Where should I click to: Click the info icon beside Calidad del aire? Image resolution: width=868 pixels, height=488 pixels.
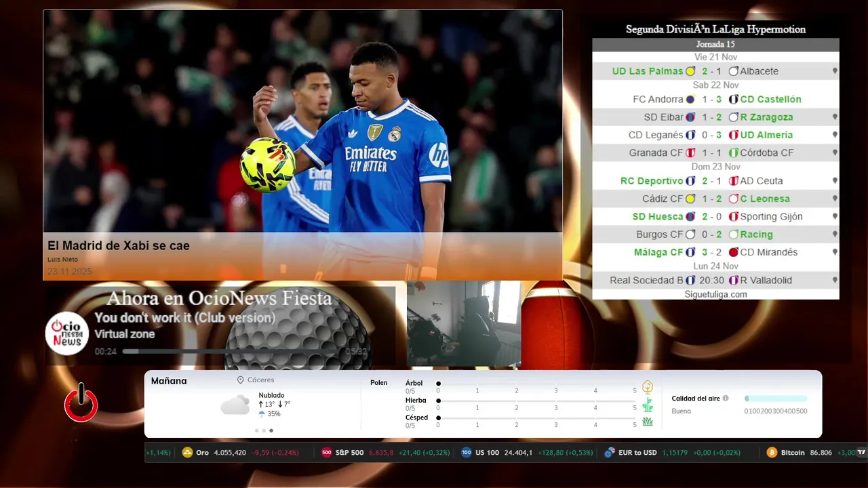(x=726, y=399)
